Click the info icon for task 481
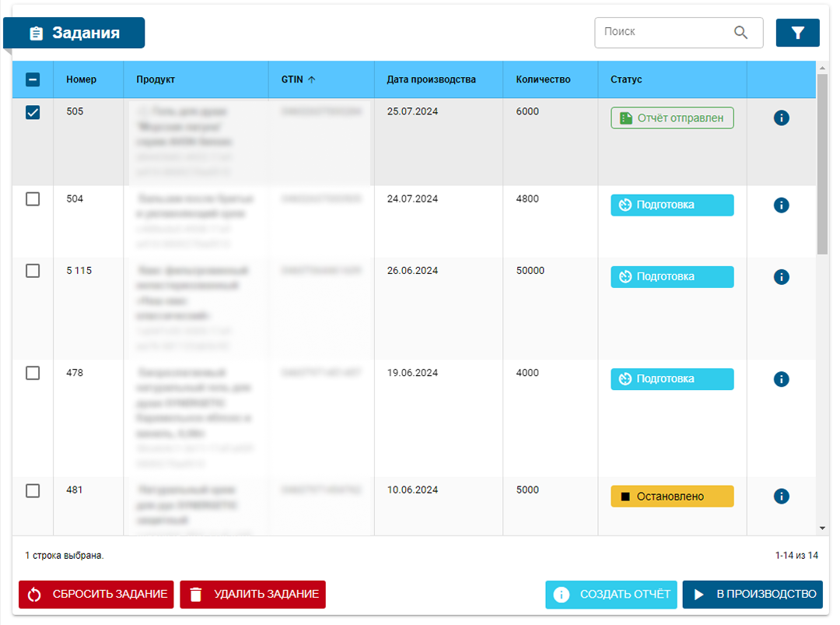Viewport: 840px width, 625px height. (781, 496)
